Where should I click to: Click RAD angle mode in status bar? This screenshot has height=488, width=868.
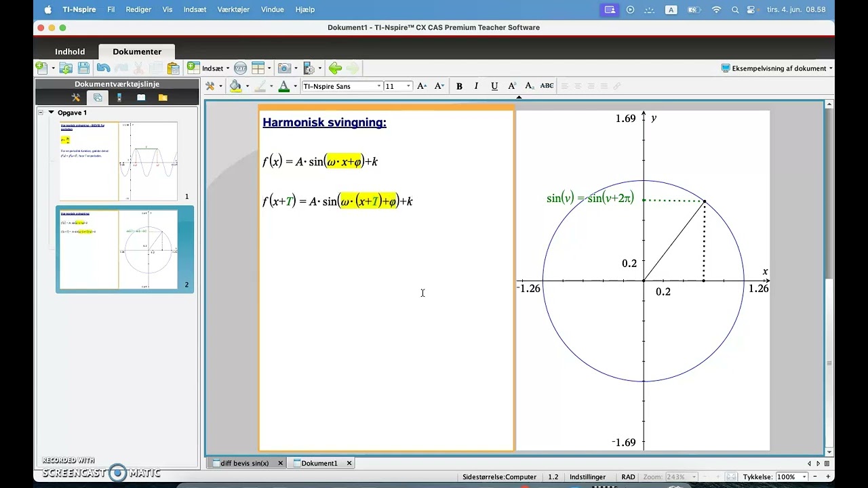pos(628,477)
